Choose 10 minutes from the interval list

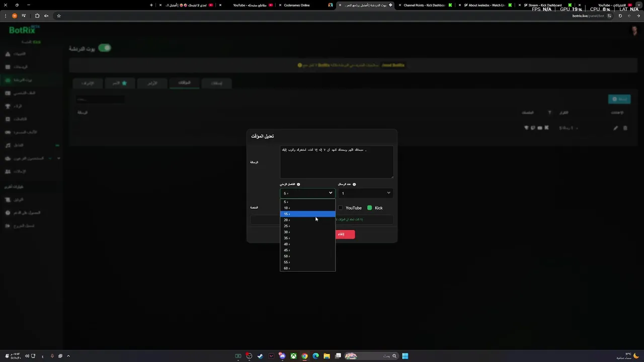(x=307, y=208)
